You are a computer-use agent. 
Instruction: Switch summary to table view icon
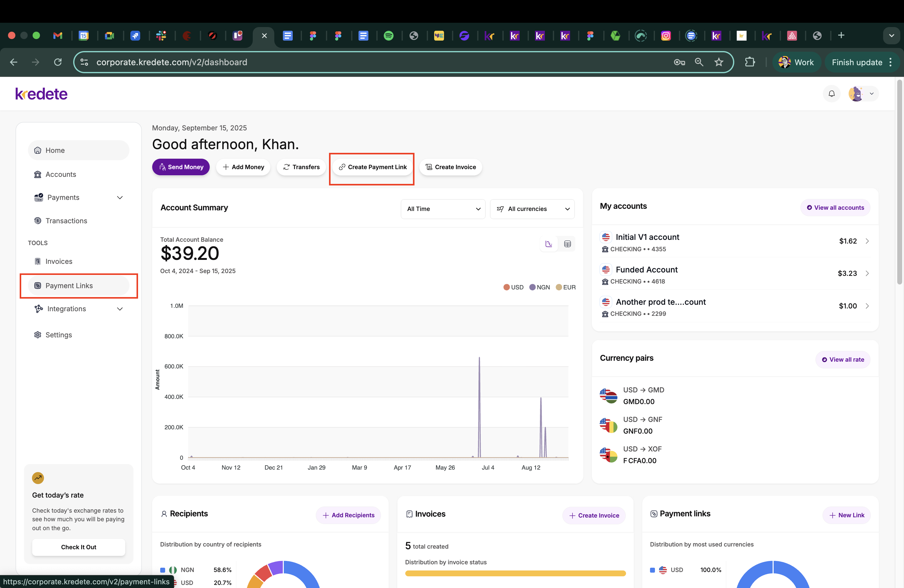[567, 244]
